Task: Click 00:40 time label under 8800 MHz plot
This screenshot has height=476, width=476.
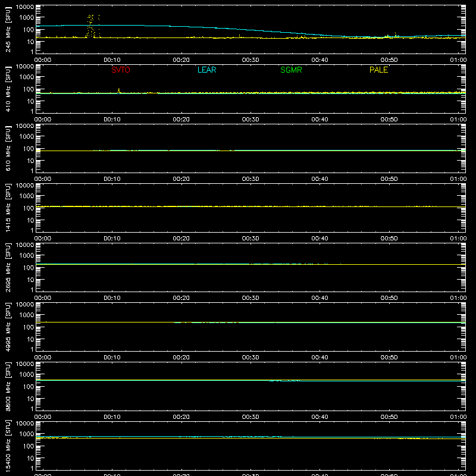Action: pos(320,417)
